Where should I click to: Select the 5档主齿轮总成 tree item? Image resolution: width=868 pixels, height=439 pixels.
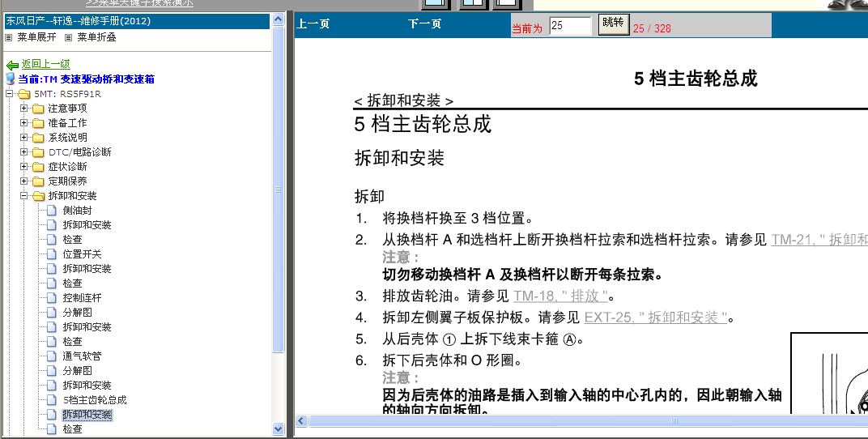(95, 399)
